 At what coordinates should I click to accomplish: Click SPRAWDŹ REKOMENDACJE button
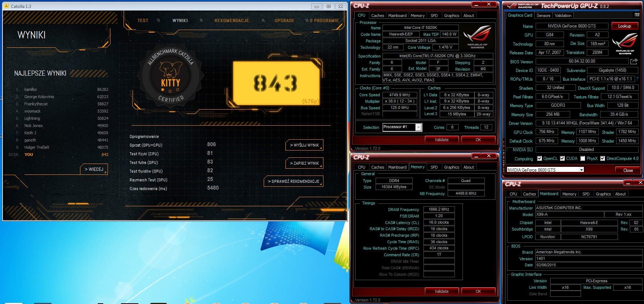[293, 181]
